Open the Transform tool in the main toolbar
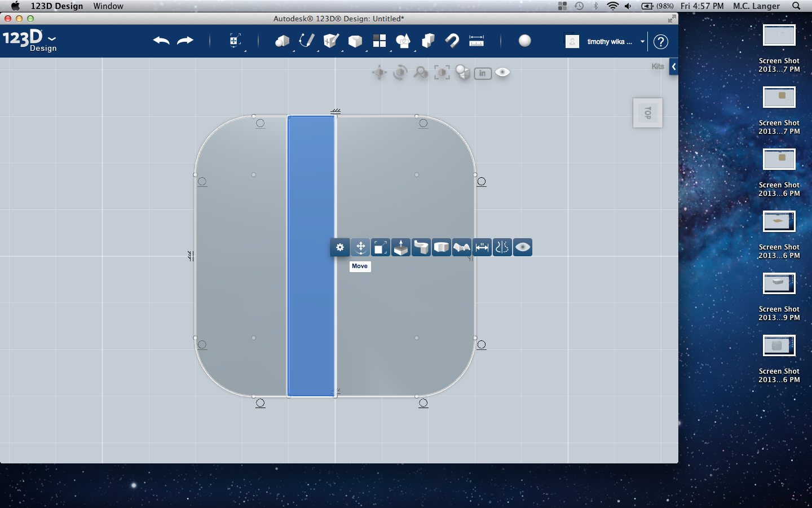 pos(235,41)
